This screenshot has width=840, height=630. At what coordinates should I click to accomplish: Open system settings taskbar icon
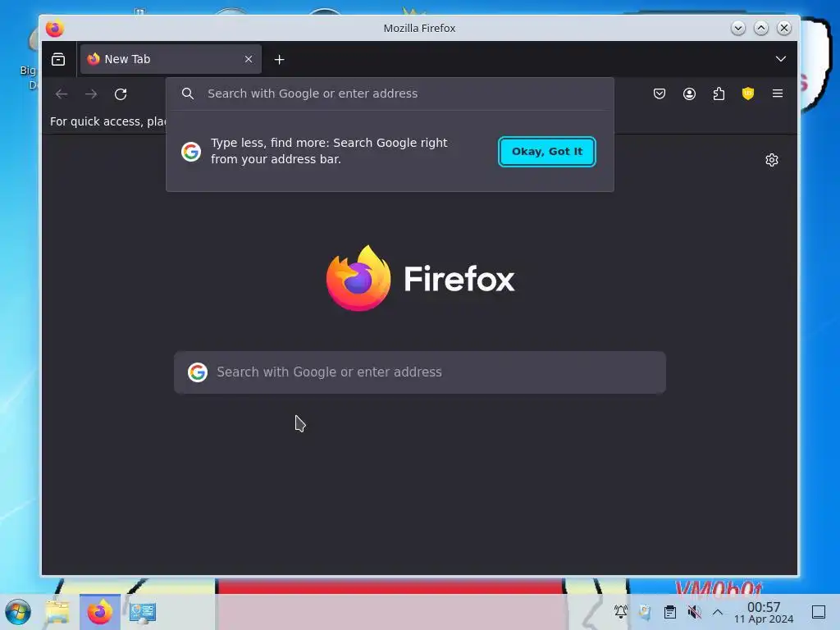(143, 612)
